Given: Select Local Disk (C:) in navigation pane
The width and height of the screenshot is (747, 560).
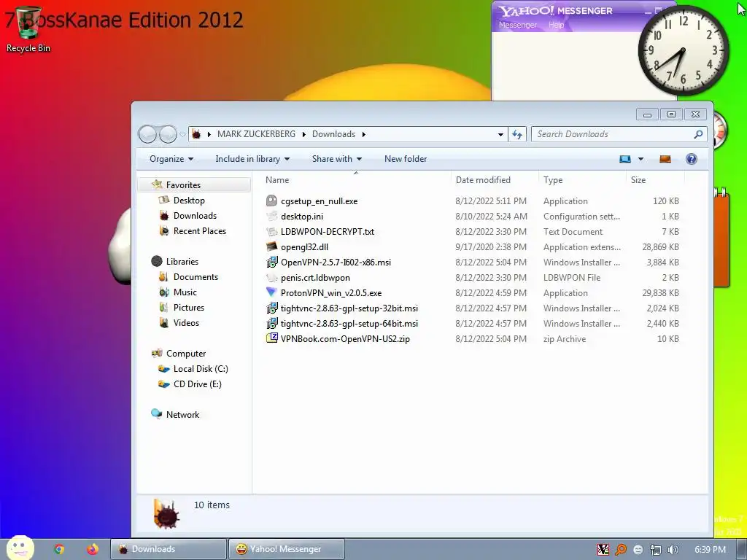Looking at the screenshot, I should (x=201, y=368).
